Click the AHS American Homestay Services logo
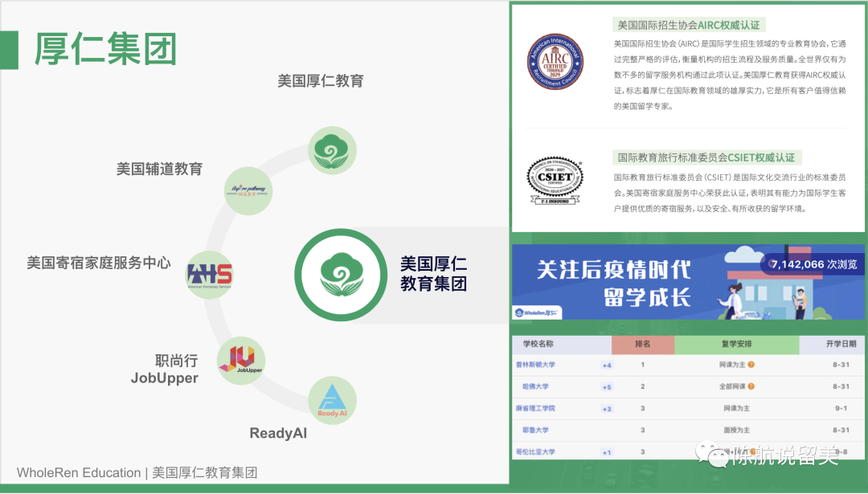Viewport: 868px width, 494px height. (209, 272)
